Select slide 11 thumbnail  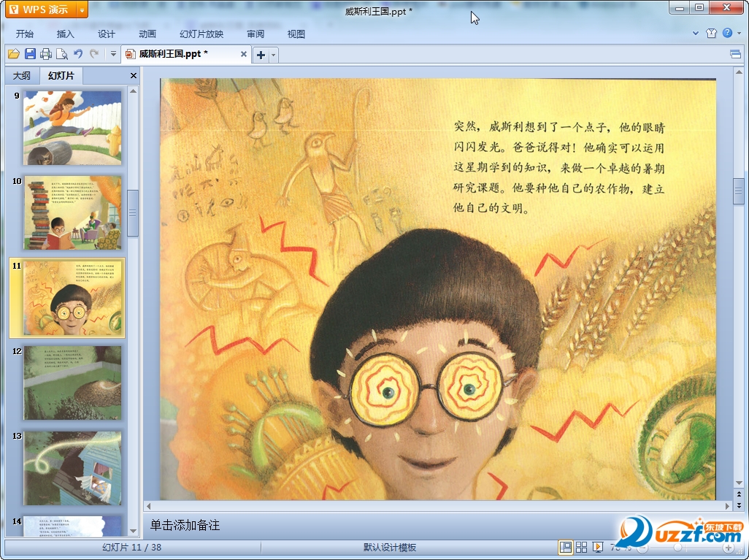pos(72,298)
